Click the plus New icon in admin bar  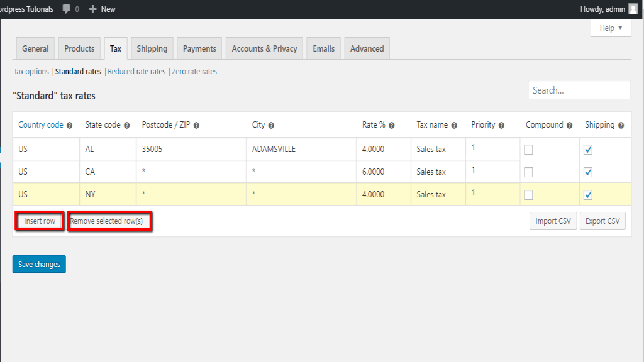click(x=92, y=9)
